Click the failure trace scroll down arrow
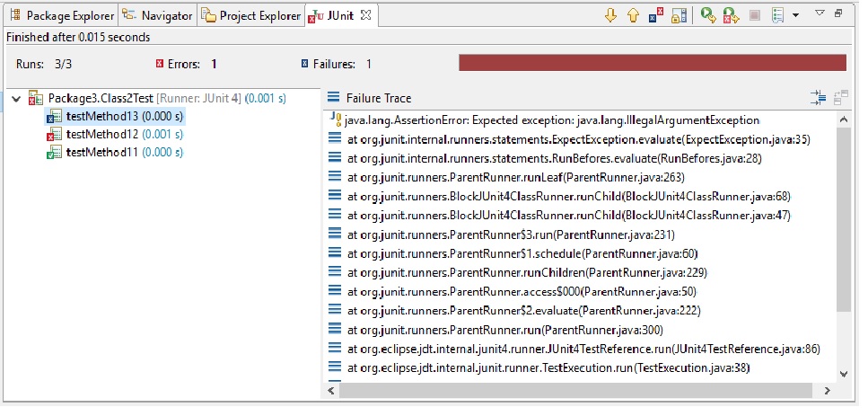868x416 pixels. (844, 375)
